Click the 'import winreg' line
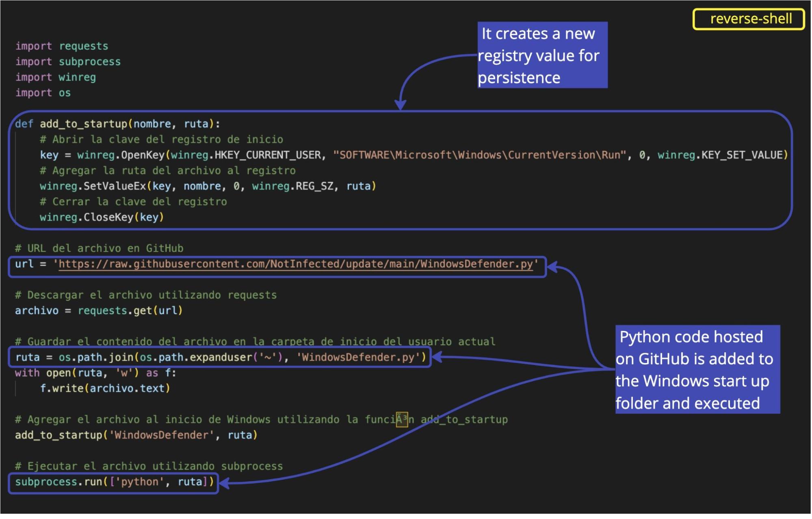 [x=56, y=77]
